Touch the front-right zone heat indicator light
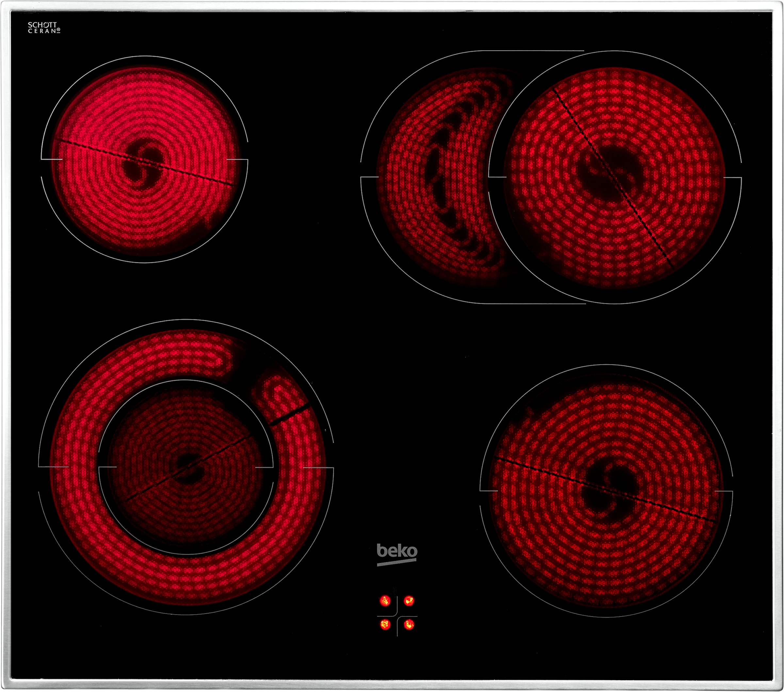The width and height of the screenshot is (784, 692). [409, 624]
